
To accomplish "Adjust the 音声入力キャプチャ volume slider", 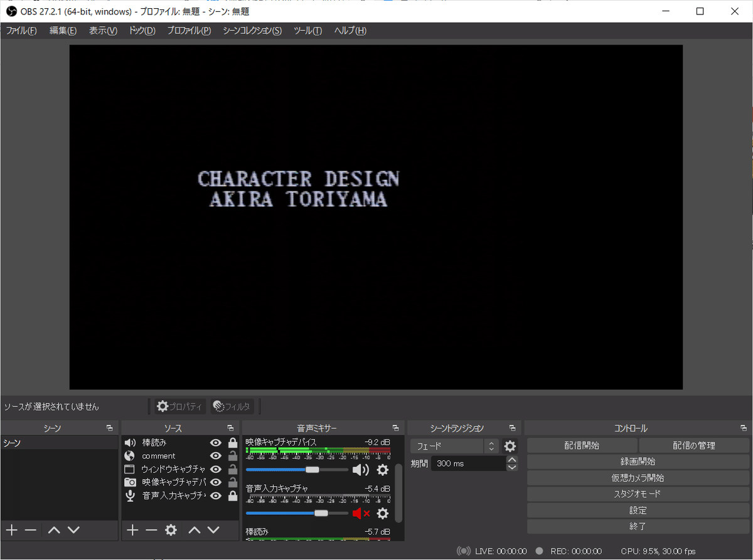I will 297,513.
